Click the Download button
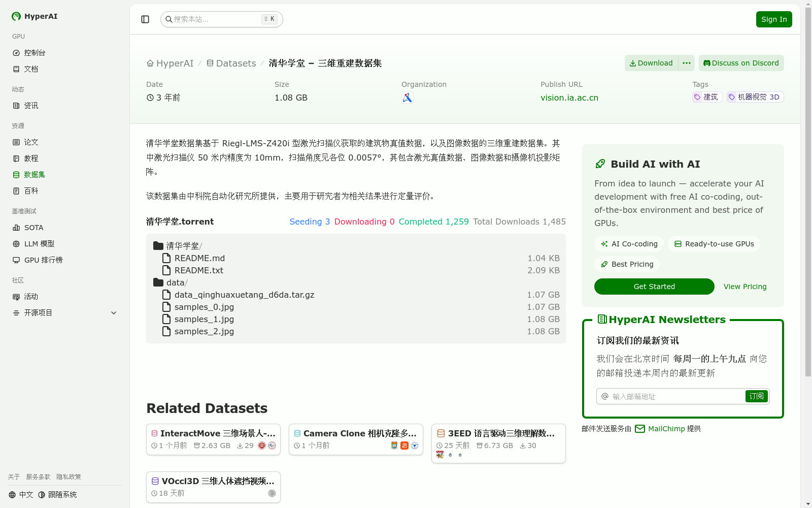The image size is (812, 508). [651, 63]
